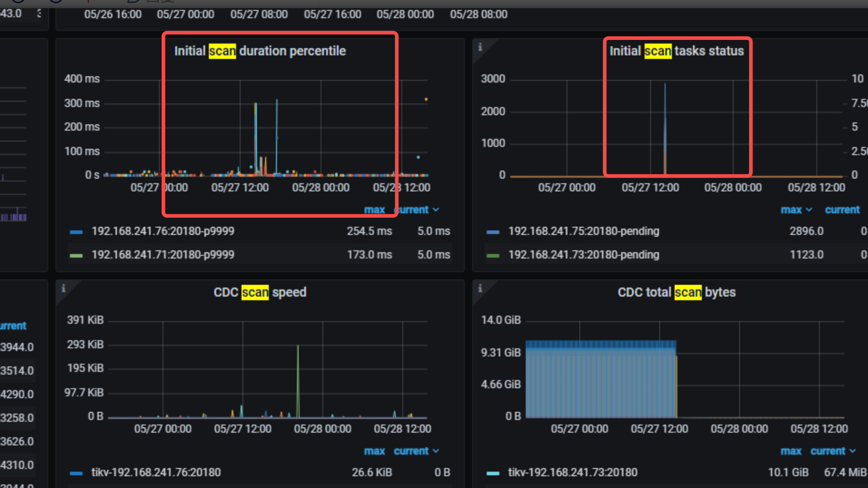Toggle the tikv-192.168.241.76:20180 legend series
Image resolution: width=868 pixels, height=488 pixels.
click(156, 473)
